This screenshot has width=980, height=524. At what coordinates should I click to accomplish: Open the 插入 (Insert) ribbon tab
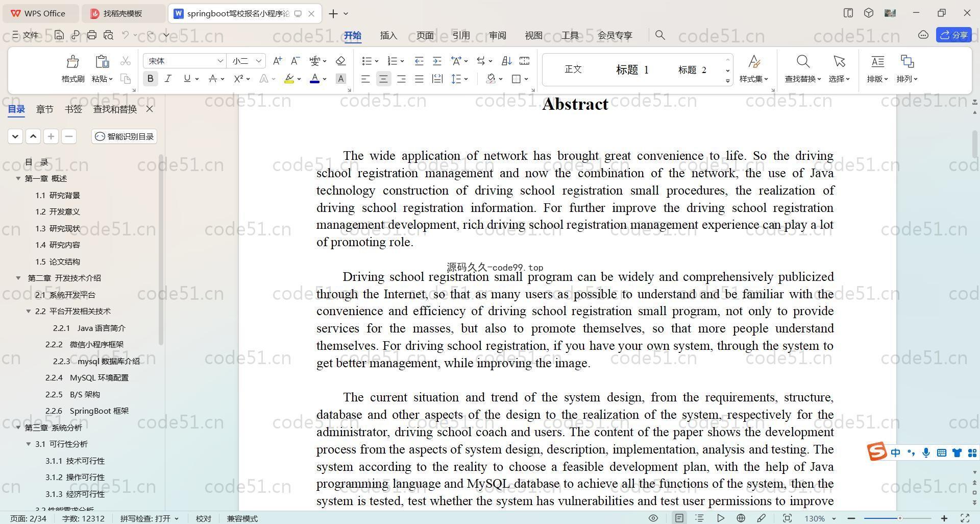pyautogui.click(x=388, y=35)
